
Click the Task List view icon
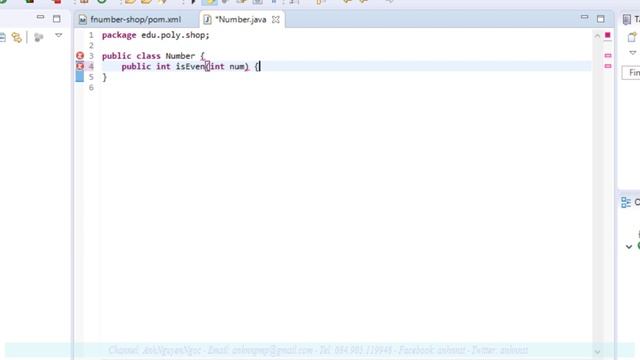tap(627, 20)
